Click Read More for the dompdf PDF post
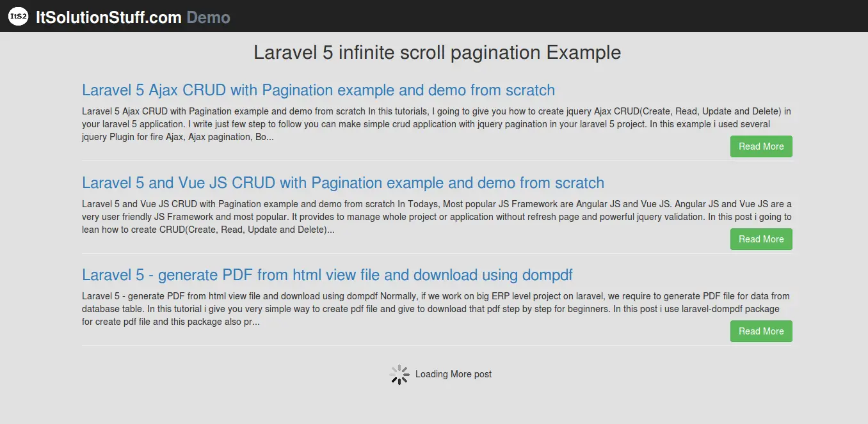The width and height of the screenshot is (868, 424). tap(761, 331)
